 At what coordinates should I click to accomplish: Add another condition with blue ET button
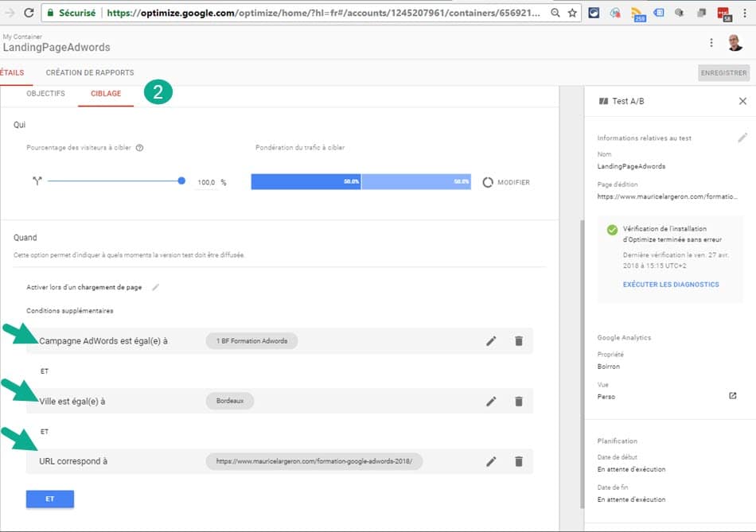(x=50, y=499)
